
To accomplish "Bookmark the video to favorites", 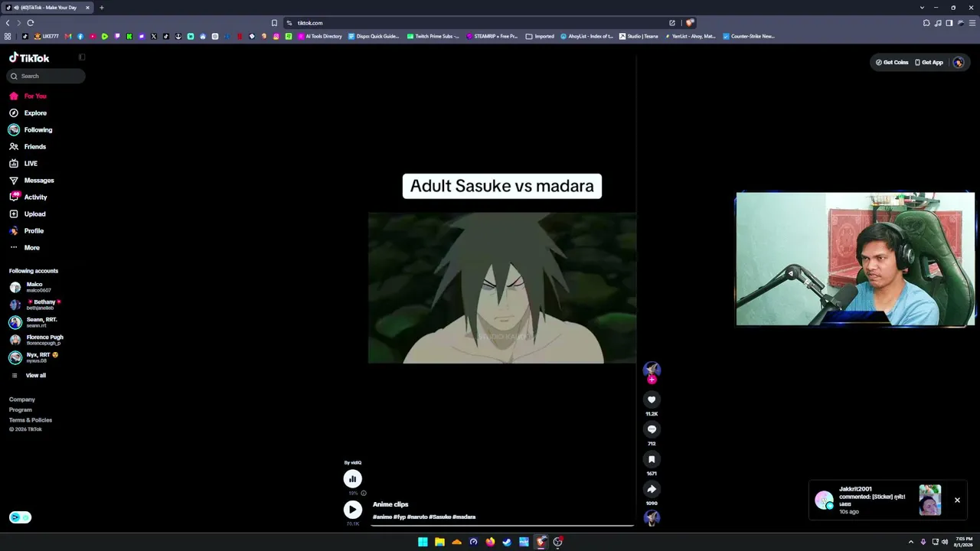I will click(652, 459).
